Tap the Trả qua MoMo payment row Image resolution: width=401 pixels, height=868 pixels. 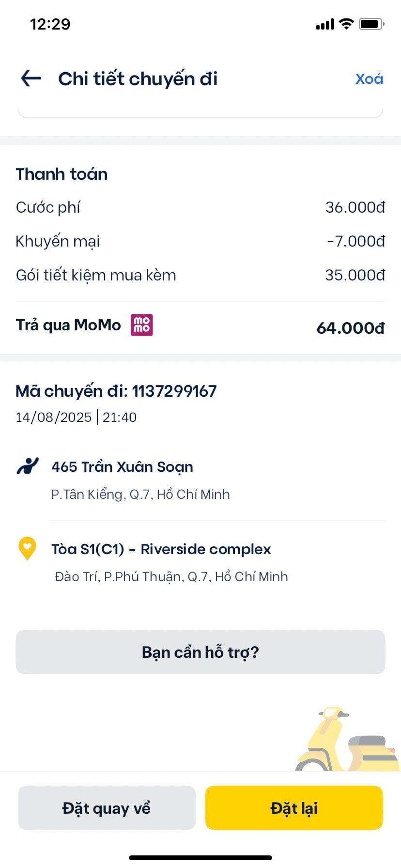point(200,326)
